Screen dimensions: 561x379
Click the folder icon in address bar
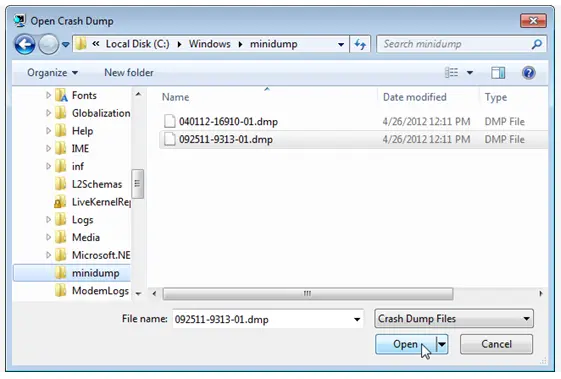81,44
